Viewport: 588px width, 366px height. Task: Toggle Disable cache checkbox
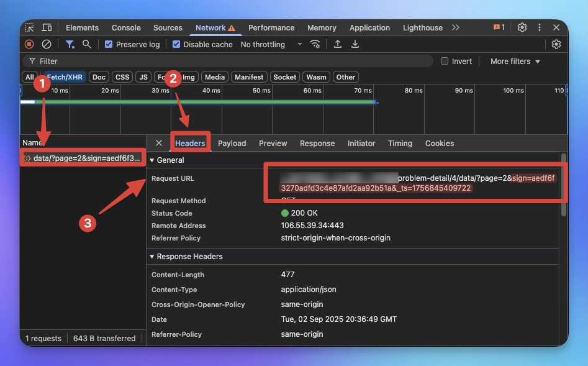click(176, 44)
